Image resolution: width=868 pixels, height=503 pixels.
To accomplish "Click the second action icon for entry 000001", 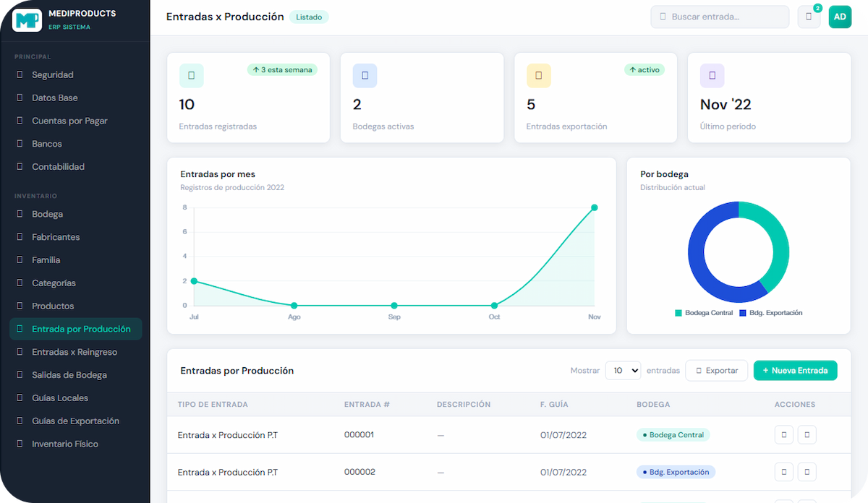I will tap(807, 435).
